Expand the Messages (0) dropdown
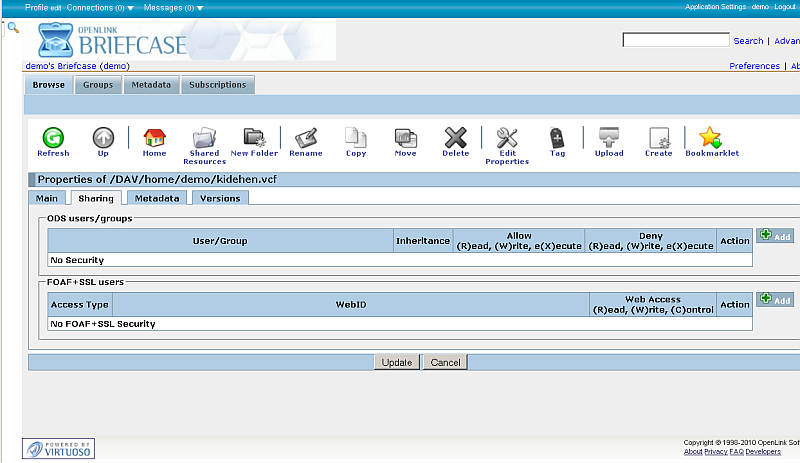This screenshot has height=463, width=800. click(173, 8)
